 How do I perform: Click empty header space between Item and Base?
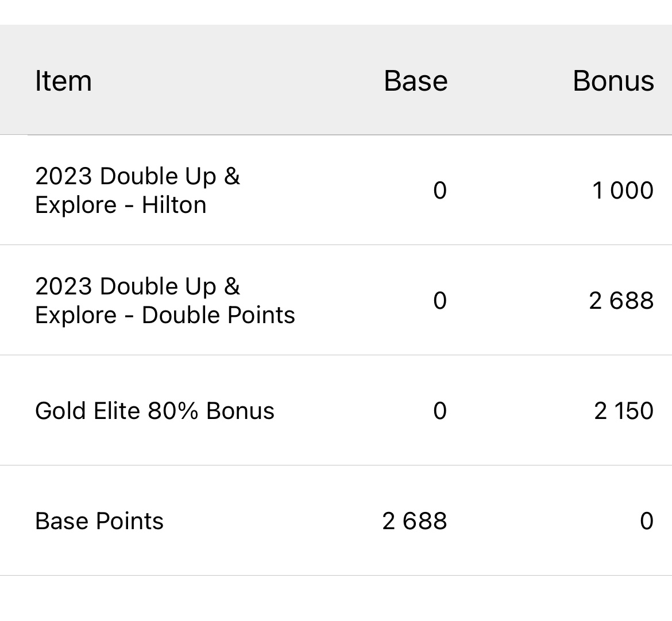pos(235,81)
